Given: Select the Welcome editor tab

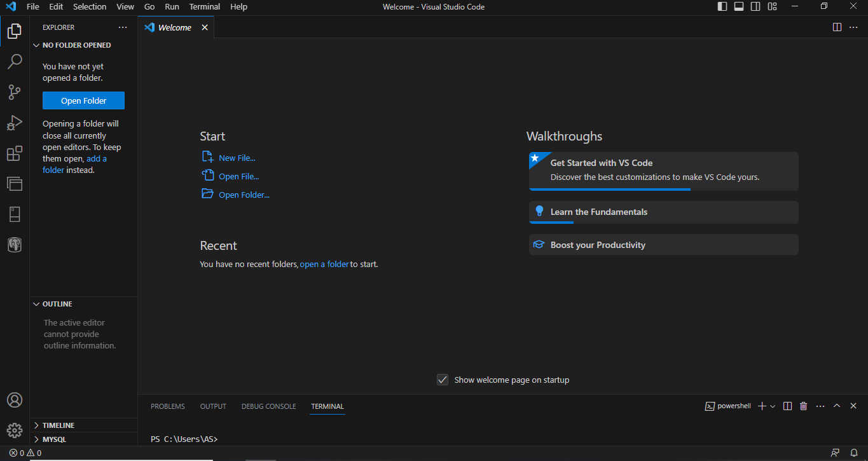Looking at the screenshot, I should (x=176, y=27).
